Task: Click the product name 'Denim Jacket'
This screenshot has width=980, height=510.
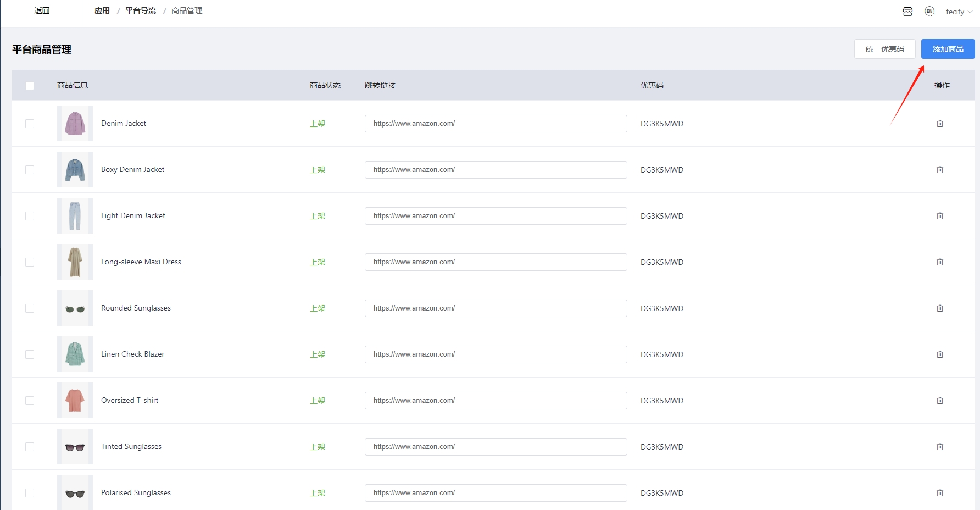Action: (124, 124)
